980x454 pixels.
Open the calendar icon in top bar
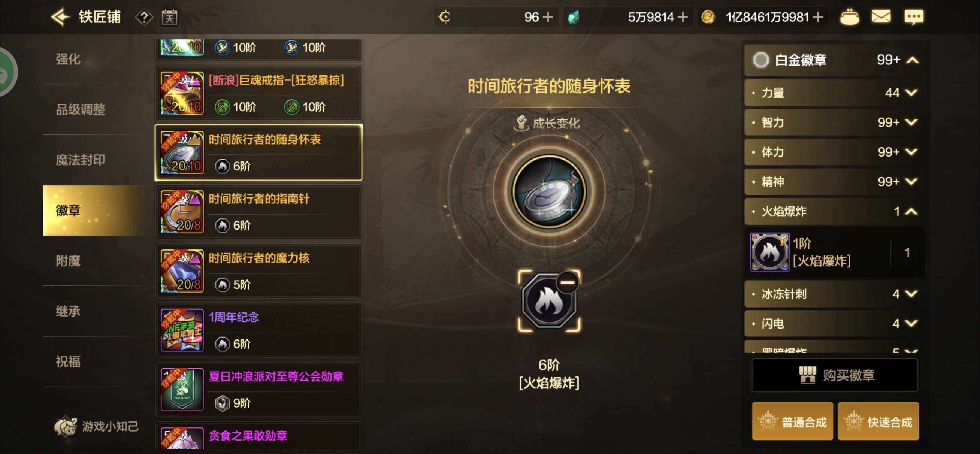[170, 18]
